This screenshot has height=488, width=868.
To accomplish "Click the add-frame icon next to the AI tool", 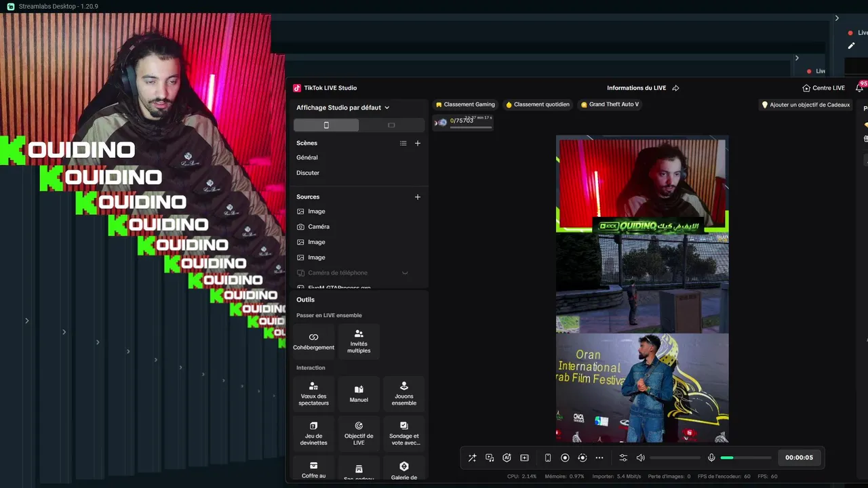I will pos(524,457).
